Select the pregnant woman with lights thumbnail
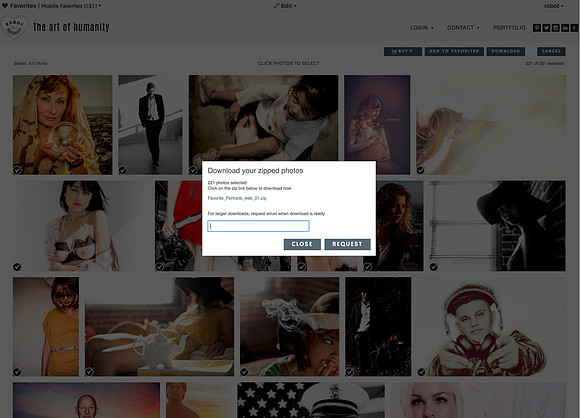Screen dimensions: 580x418 point(377,125)
